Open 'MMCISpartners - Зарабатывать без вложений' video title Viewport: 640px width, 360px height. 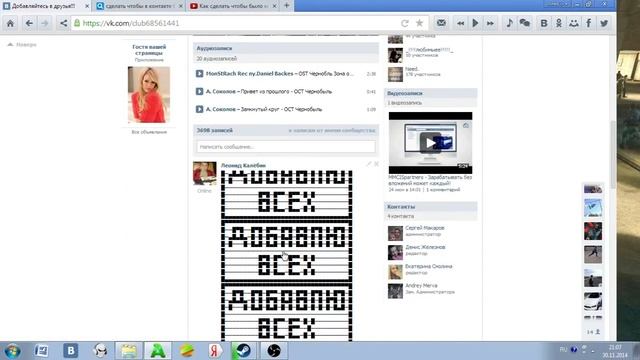pos(430,180)
